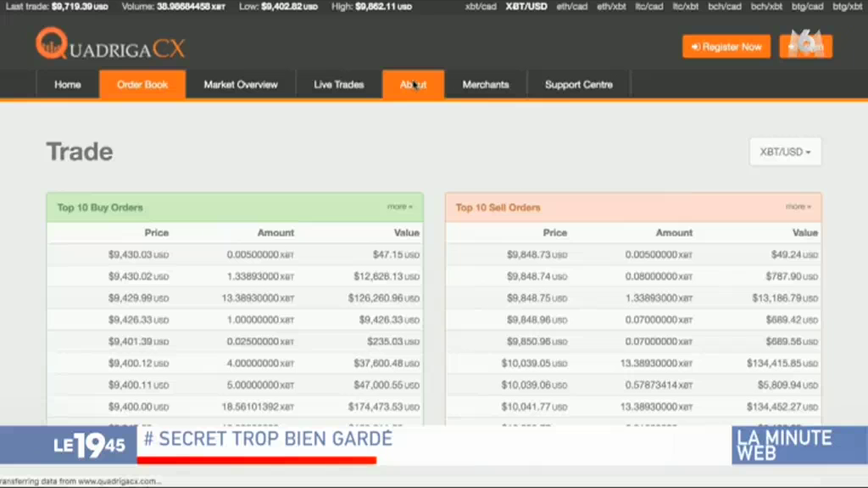
Task: Click the buy order price $9,430.03
Action: tap(138, 254)
